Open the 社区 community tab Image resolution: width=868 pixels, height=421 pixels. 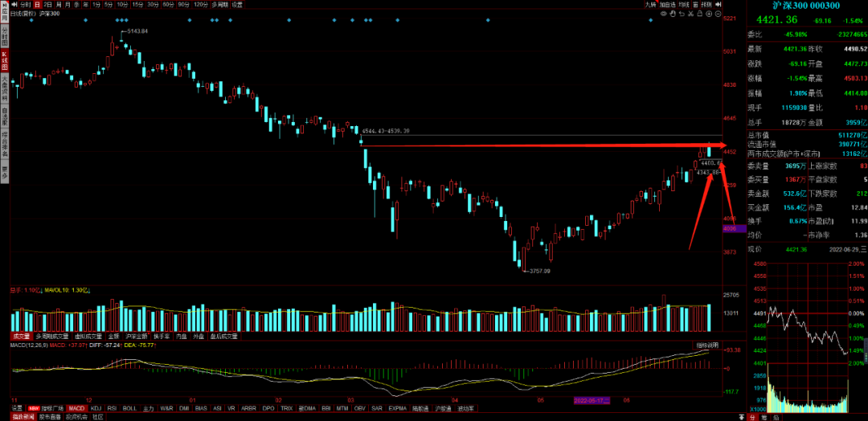tap(97, 416)
